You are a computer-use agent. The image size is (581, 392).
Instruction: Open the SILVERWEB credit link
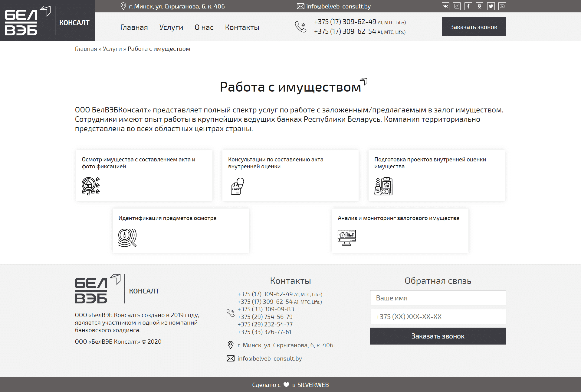click(313, 385)
